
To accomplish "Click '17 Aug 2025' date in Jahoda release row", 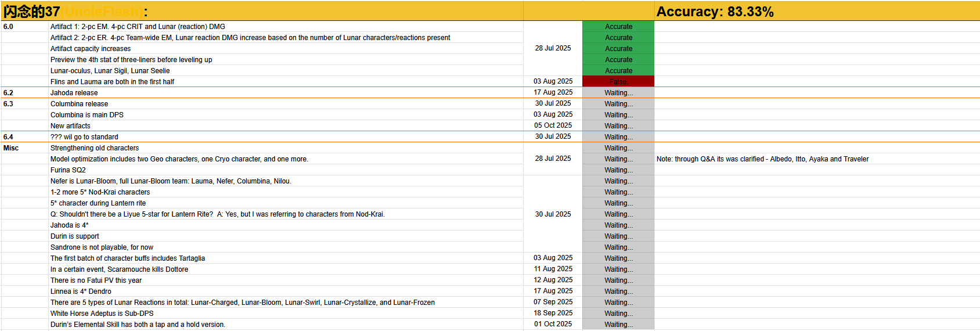I will 553,92.
